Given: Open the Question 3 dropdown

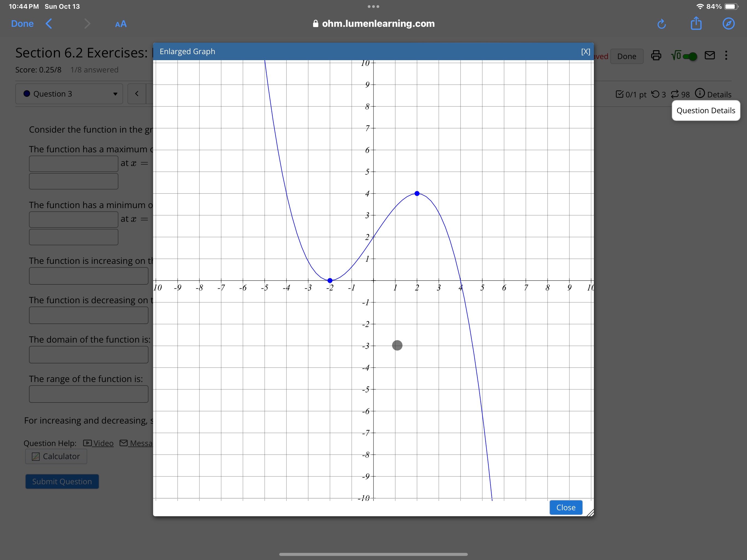Looking at the screenshot, I should (69, 94).
